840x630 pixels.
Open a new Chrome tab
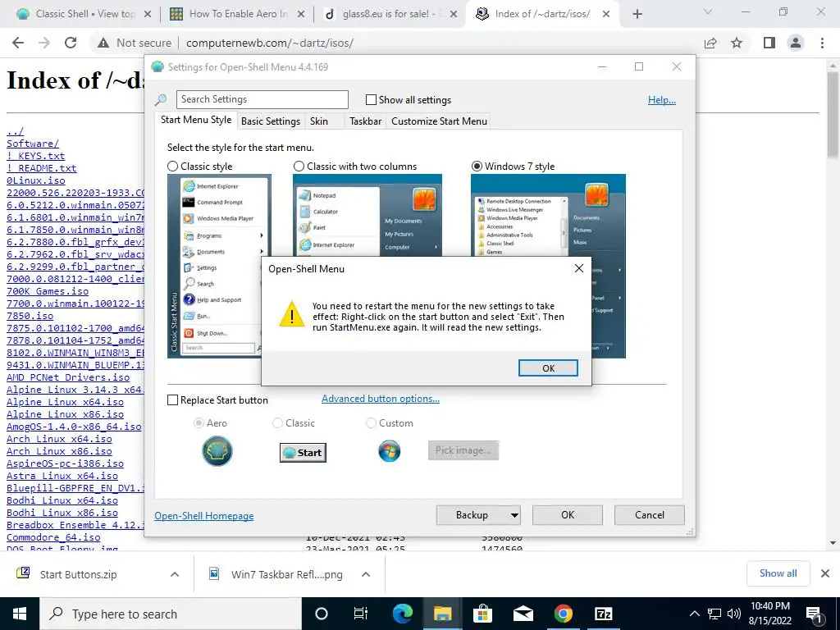[637, 14]
